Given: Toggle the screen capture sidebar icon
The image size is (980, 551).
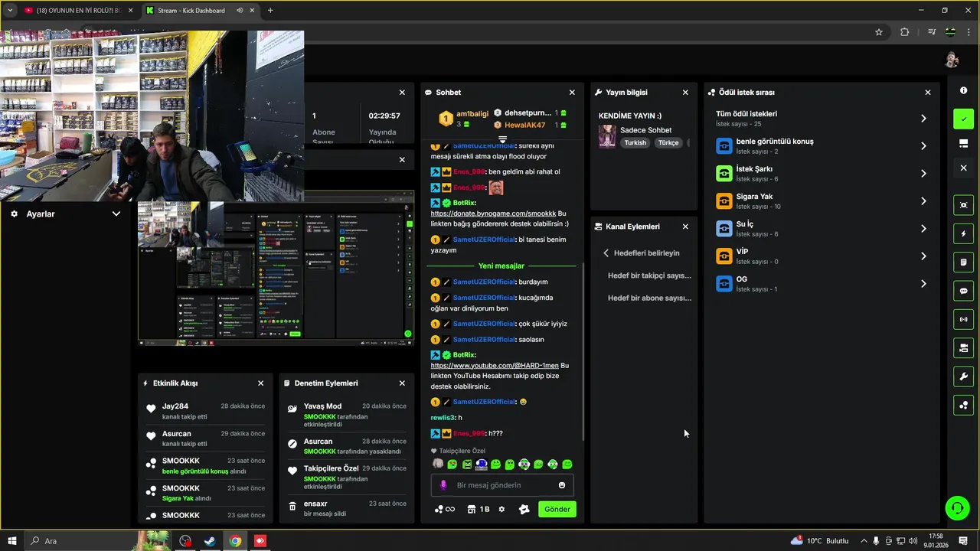Looking at the screenshot, I should click(x=963, y=205).
